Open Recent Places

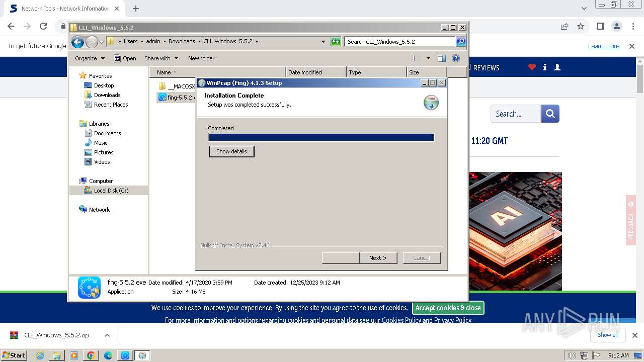point(111,105)
